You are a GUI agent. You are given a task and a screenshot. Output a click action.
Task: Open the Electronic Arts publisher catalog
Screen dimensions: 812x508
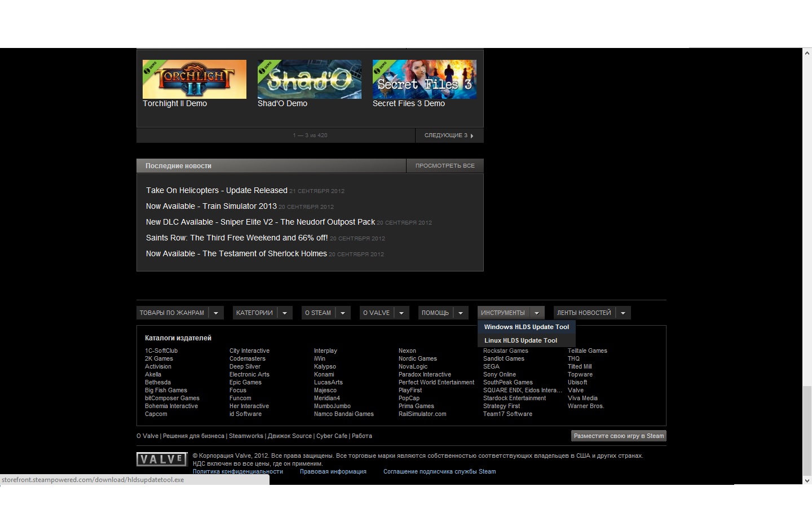pos(249,374)
